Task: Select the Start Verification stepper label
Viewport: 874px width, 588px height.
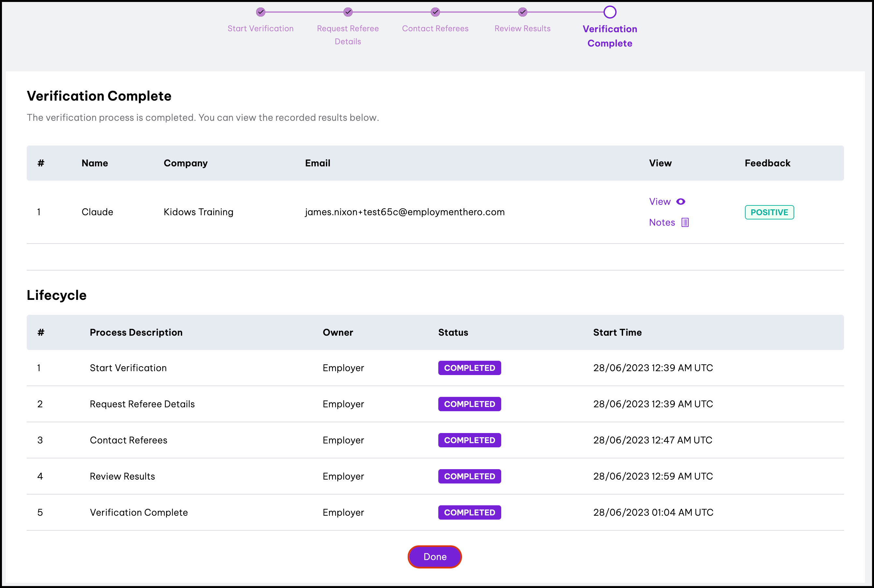Action: (260, 29)
